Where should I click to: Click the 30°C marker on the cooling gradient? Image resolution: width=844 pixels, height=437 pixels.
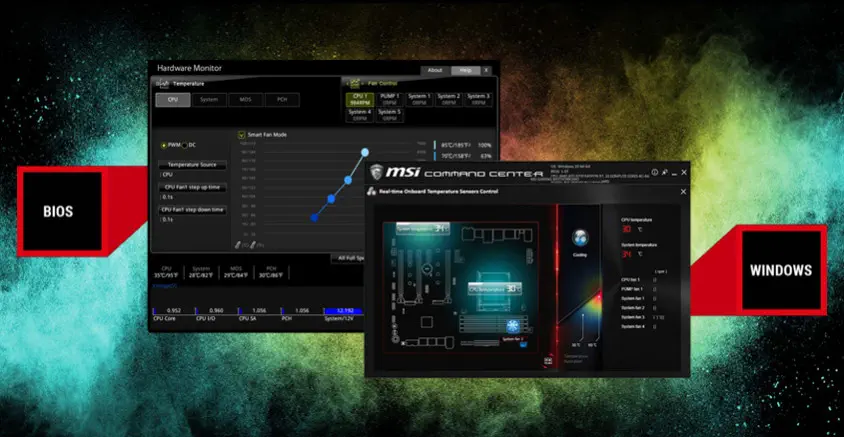click(576, 345)
